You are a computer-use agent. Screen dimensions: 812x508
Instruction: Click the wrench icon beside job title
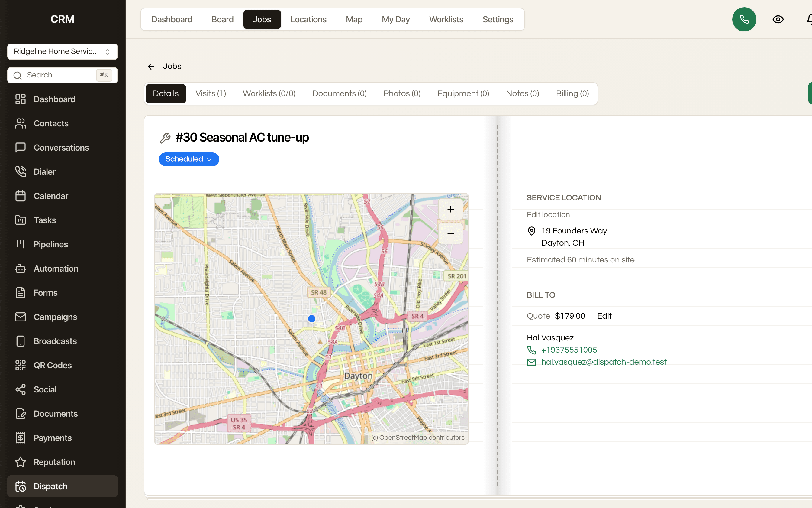[x=165, y=138]
